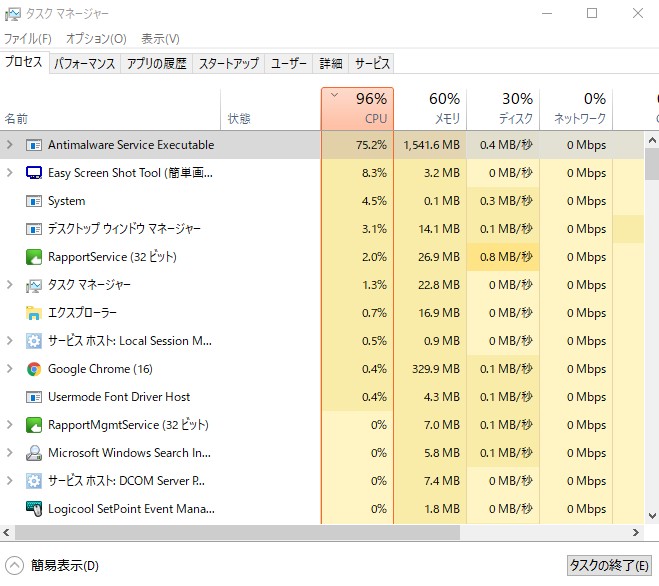Click the タスク マネージャー process row icon
Viewport: 659px width, 586px height.
point(34,285)
